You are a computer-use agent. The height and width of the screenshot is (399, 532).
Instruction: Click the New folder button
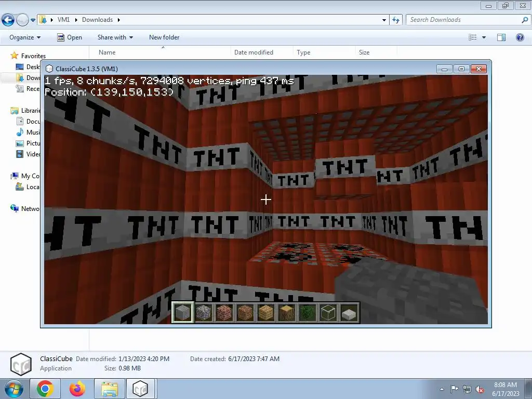click(x=164, y=37)
